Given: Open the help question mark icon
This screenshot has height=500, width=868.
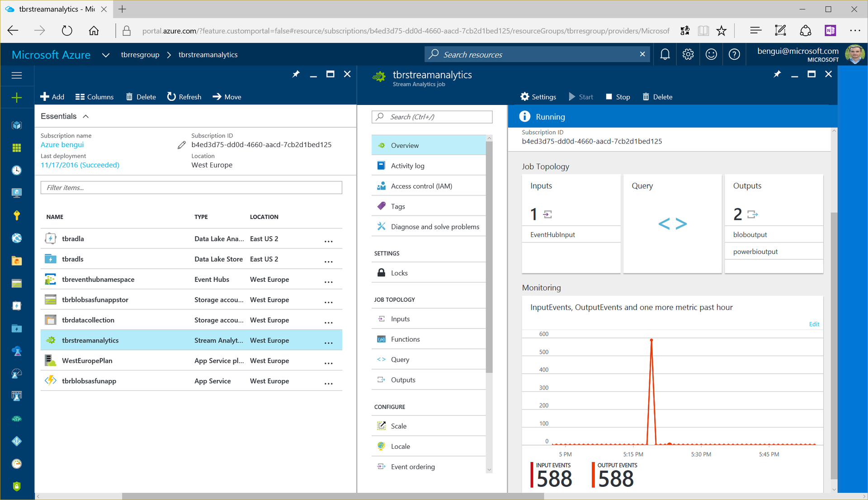Looking at the screenshot, I should coord(734,55).
